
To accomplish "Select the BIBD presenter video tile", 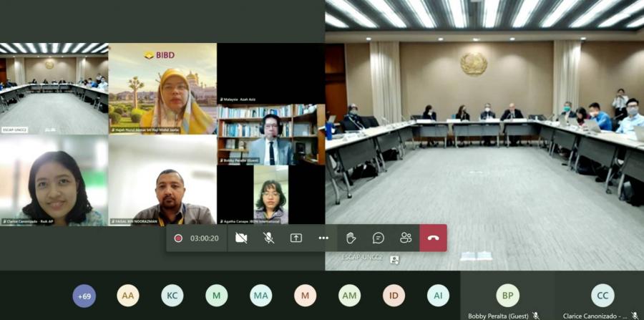I will (x=162, y=89).
